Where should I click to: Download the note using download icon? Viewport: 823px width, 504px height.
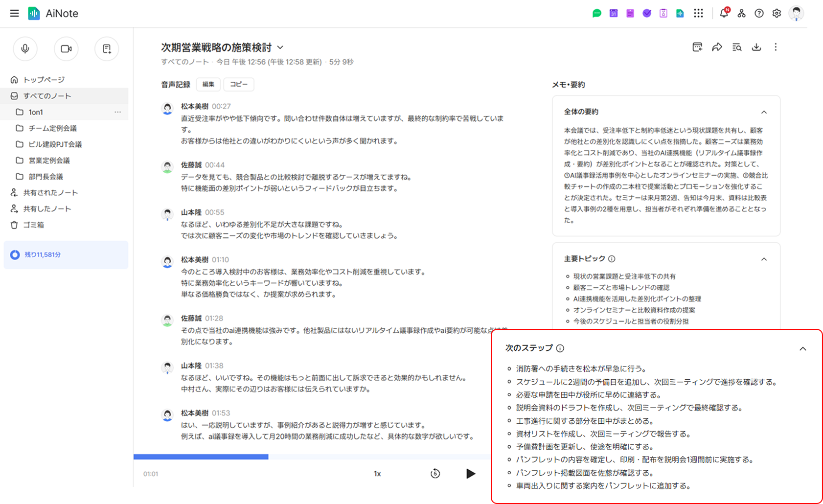tap(756, 47)
